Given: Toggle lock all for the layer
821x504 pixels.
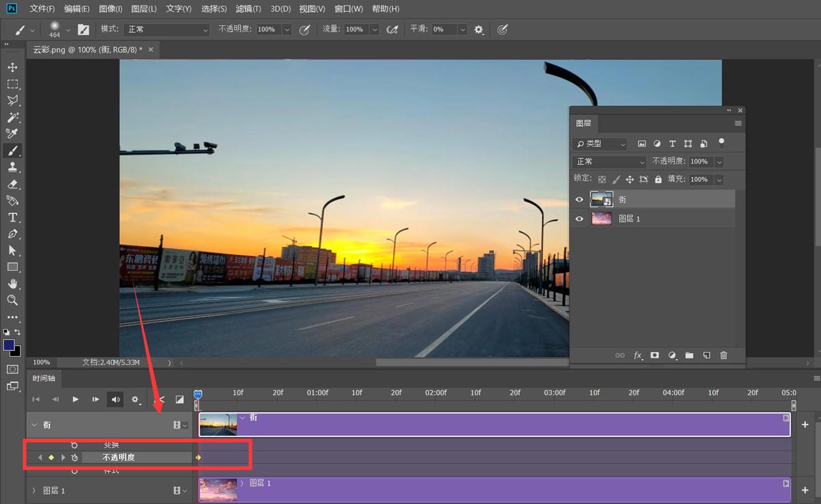Looking at the screenshot, I should (x=658, y=179).
